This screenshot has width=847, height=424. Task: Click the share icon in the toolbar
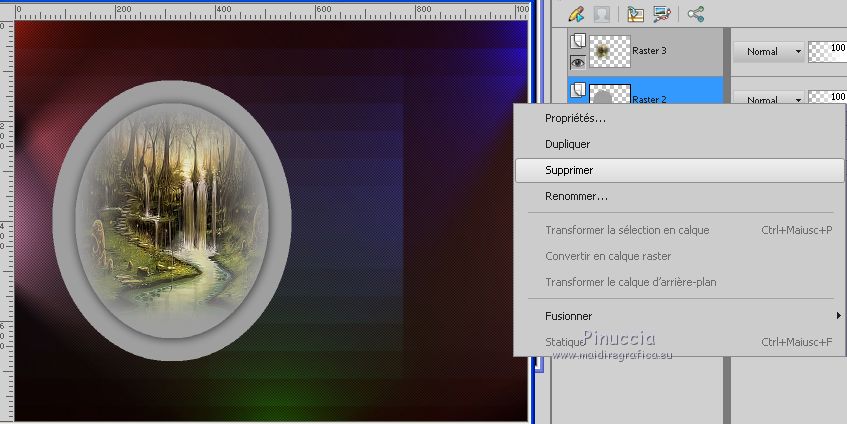(x=696, y=14)
